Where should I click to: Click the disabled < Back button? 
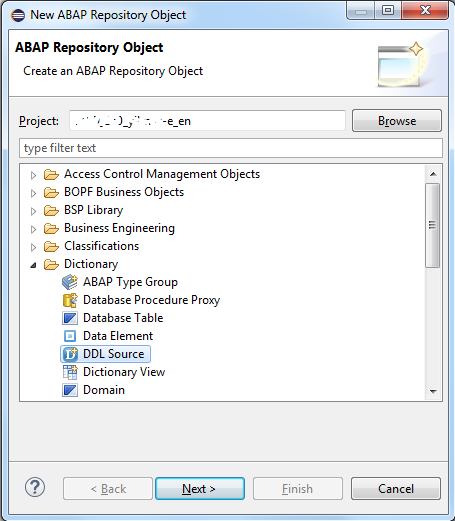[108, 489]
